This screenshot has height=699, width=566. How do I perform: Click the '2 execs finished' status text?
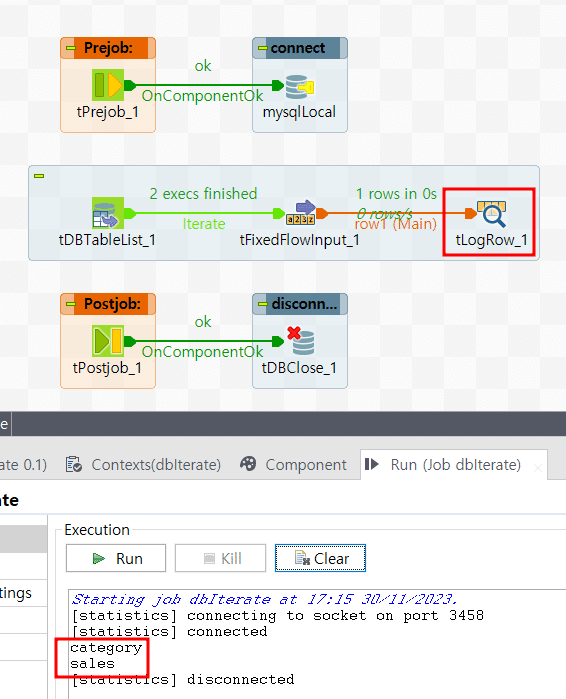[x=203, y=194]
